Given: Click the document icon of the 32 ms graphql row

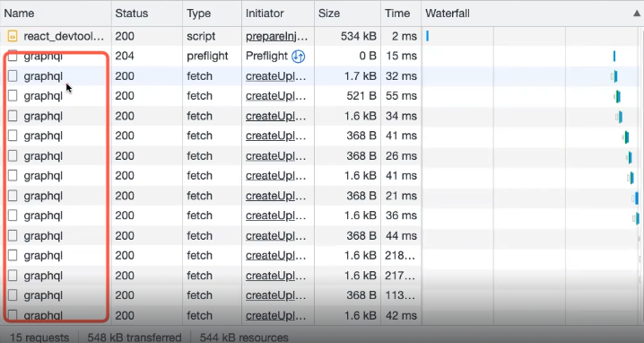Looking at the screenshot, I should 13,76.
